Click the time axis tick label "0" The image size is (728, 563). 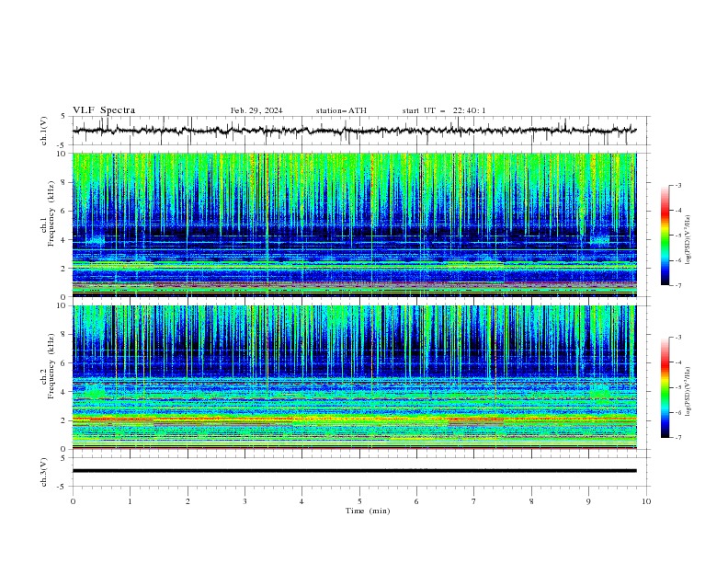tap(73, 501)
